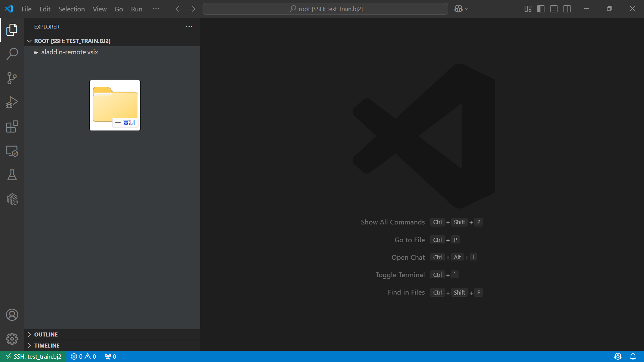Click the notifications bell in status bar
The image size is (644, 362).
pyautogui.click(x=633, y=356)
